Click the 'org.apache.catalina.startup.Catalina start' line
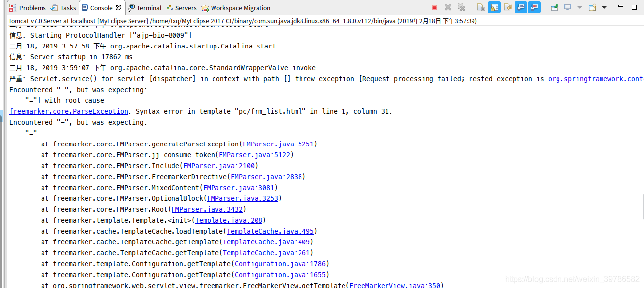644x288 pixels. (x=143, y=46)
